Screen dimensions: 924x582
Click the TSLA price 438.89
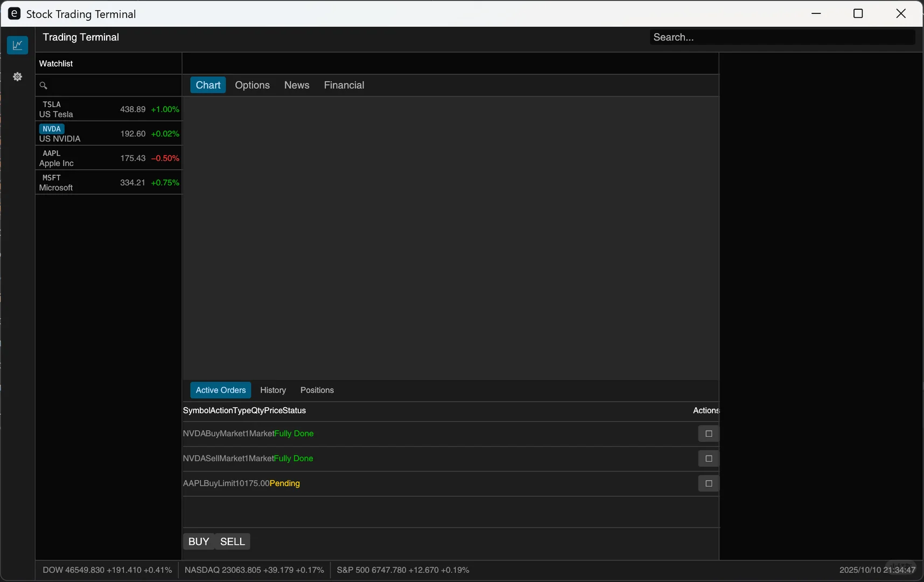click(x=133, y=109)
